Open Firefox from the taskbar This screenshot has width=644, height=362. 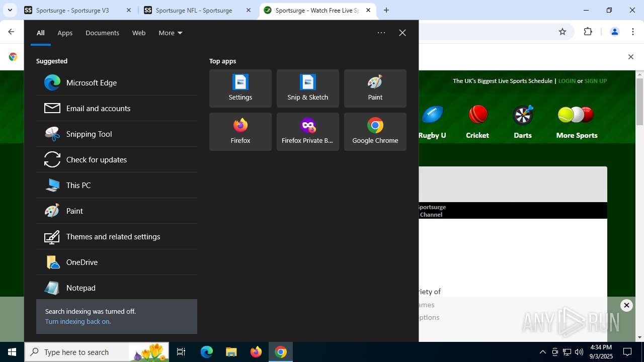click(x=256, y=352)
